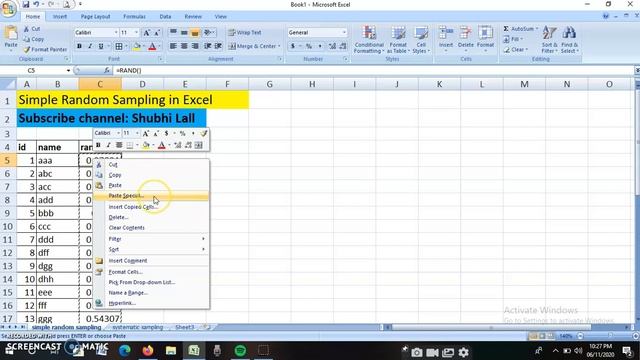The height and width of the screenshot is (360, 640).
Task: Open the Sheet3 sheet tab
Action: [x=184, y=327]
